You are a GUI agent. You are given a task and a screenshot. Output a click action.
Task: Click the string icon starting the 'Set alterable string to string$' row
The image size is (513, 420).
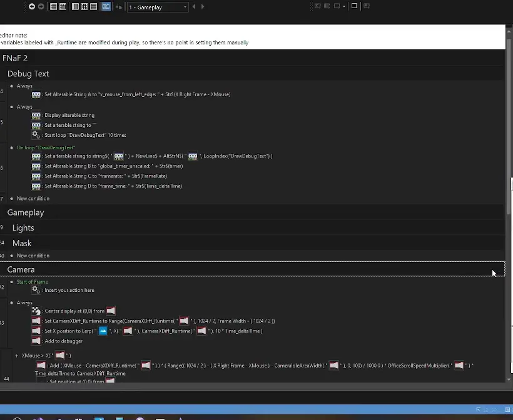(x=36, y=156)
